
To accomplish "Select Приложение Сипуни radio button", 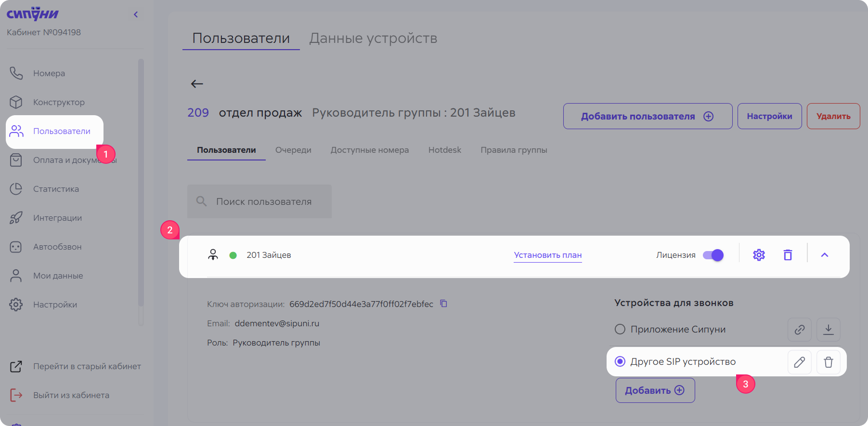I will click(x=620, y=329).
